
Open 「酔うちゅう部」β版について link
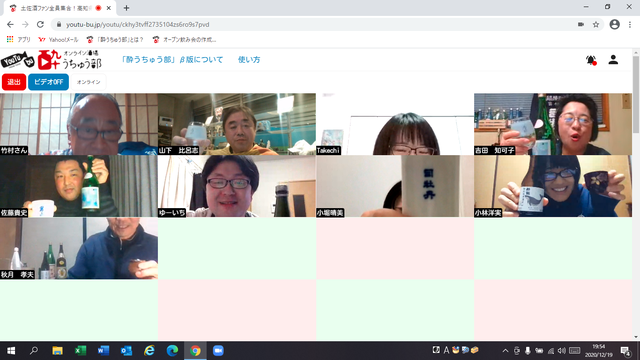[172, 60]
